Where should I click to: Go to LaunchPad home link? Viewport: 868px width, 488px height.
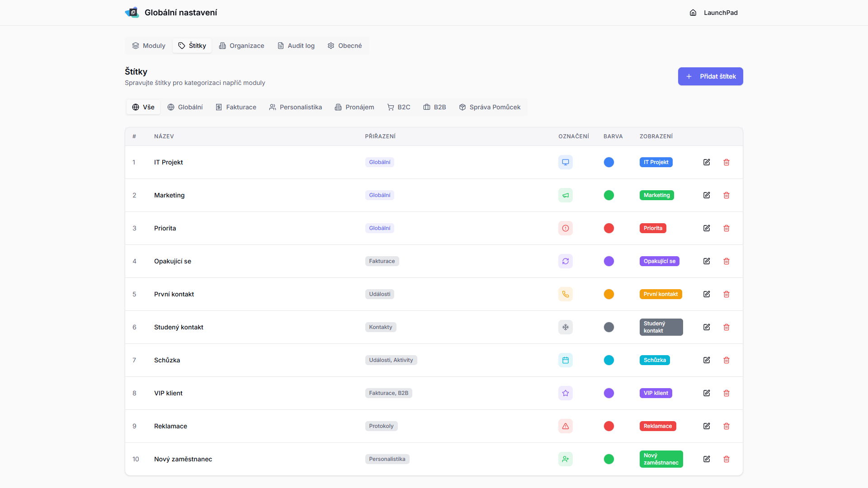pyautogui.click(x=713, y=13)
